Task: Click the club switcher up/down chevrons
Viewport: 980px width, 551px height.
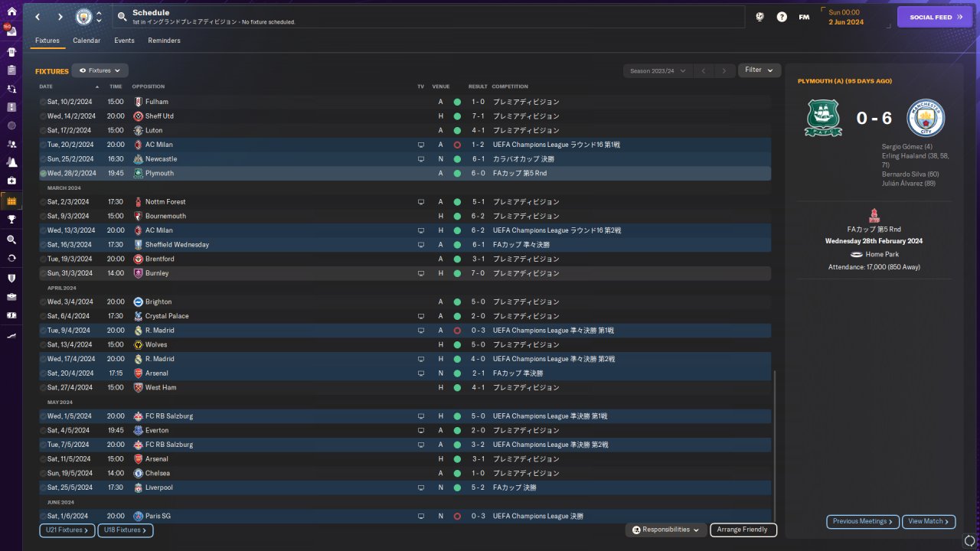Action: pos(99,17)
